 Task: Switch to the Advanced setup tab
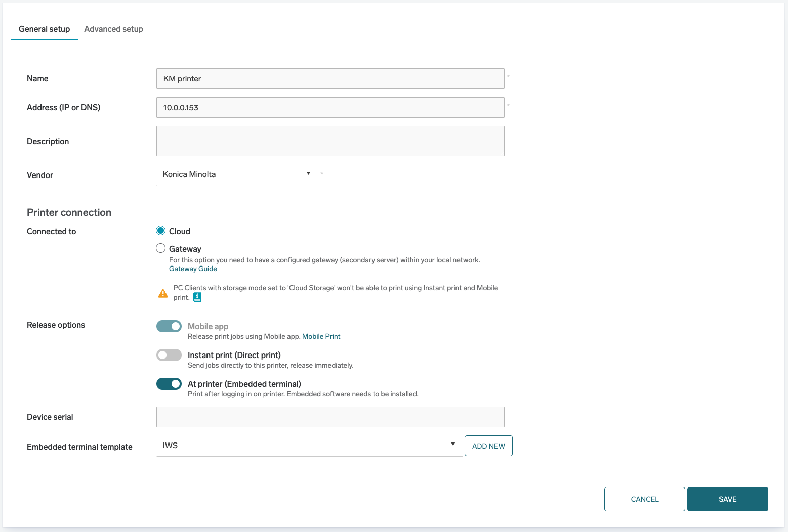[113, 29]
